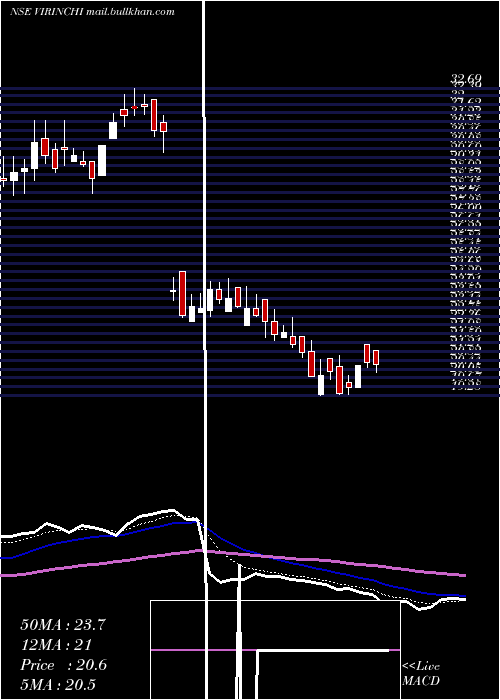
Task: Select the 12MA : 21 readout
Action: click(x=56, y=645)
